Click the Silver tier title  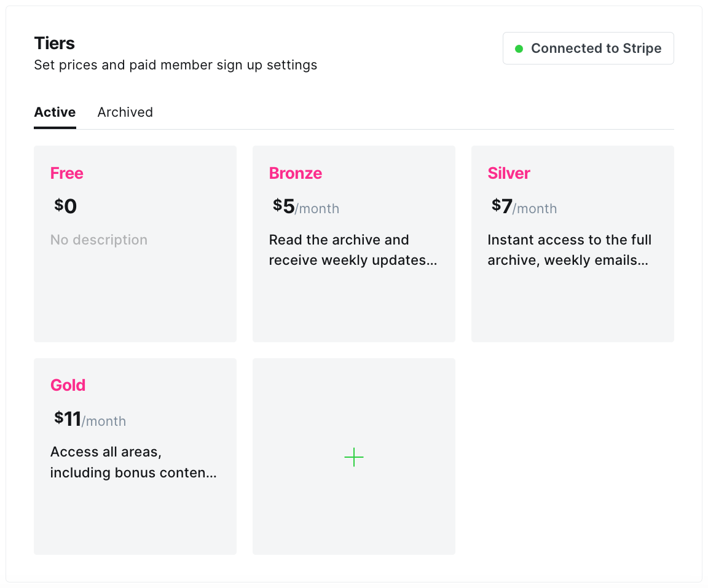[x=509, y=173]
